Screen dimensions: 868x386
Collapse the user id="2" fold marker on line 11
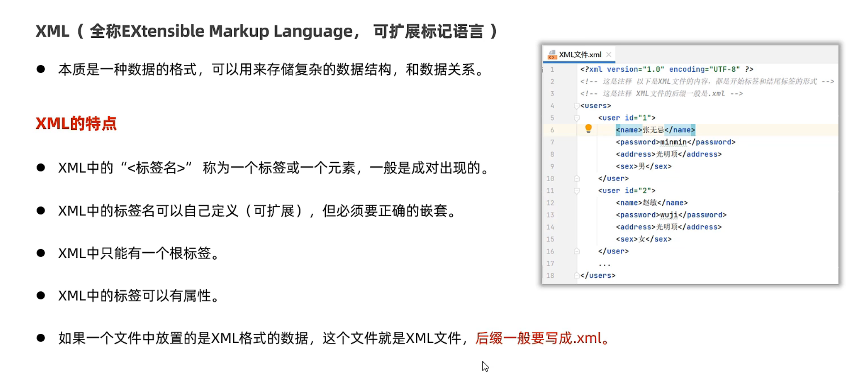pyautogui.click(x=577, y=191)
